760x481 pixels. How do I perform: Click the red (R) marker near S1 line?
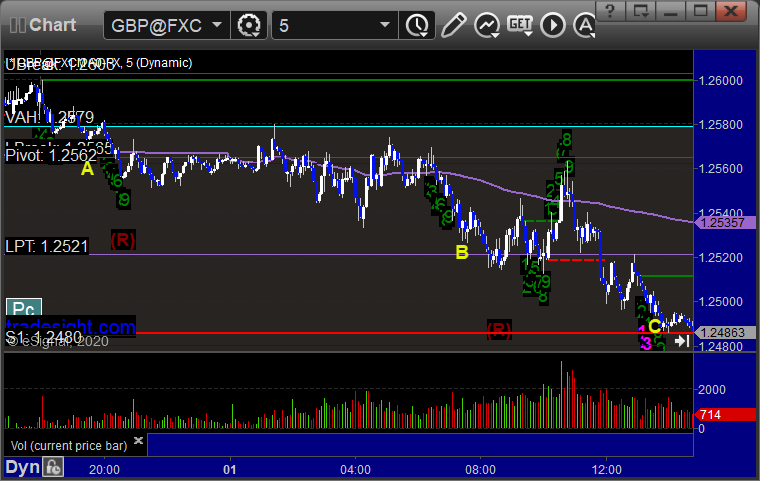(x=499, y=330)
